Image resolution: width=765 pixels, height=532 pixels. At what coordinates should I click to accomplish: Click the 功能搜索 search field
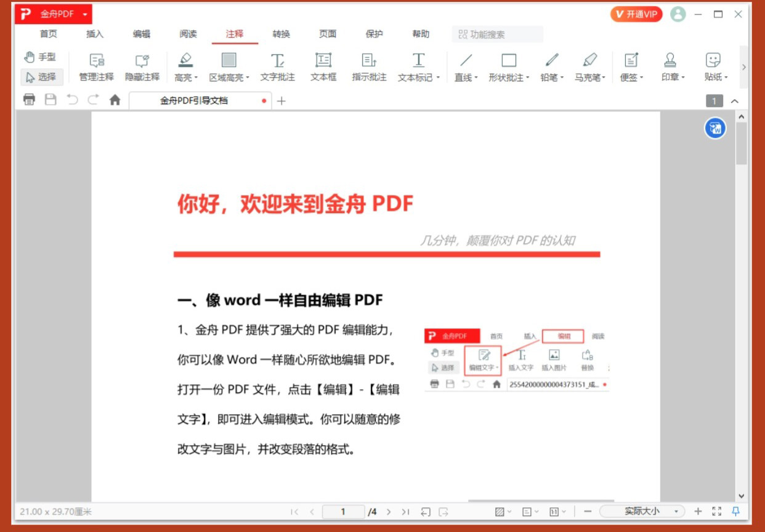(x=498, y=34)
